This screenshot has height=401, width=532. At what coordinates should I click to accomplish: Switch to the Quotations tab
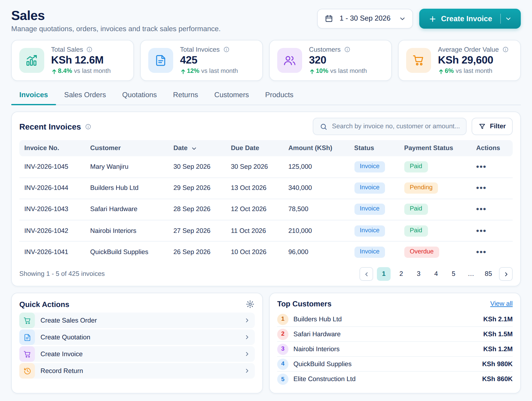click(140, 95)
